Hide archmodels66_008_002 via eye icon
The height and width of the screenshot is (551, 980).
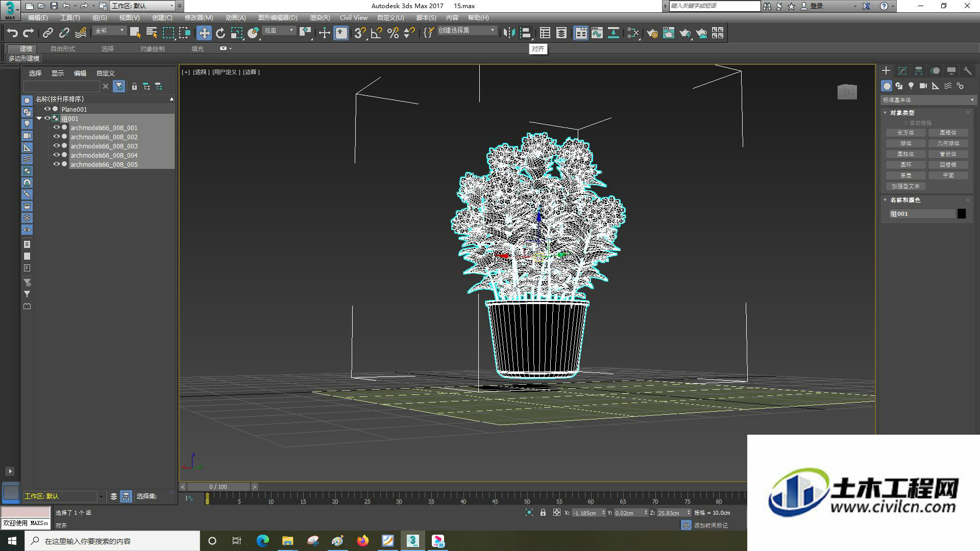pos(57,137)
